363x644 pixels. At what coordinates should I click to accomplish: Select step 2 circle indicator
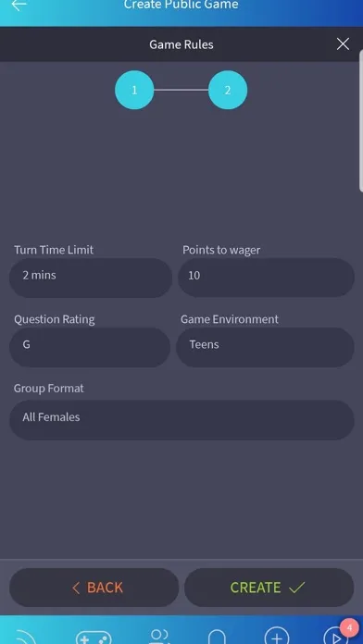point(228,90)
